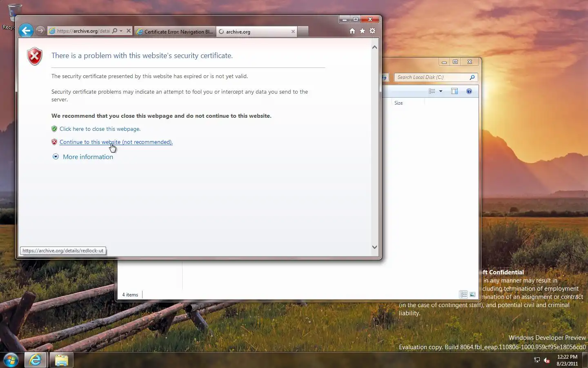Image resolution: width=588 pixels, height=368 pixels.
Task: Open network status tray icon
Action: click(x=537, y=360)
